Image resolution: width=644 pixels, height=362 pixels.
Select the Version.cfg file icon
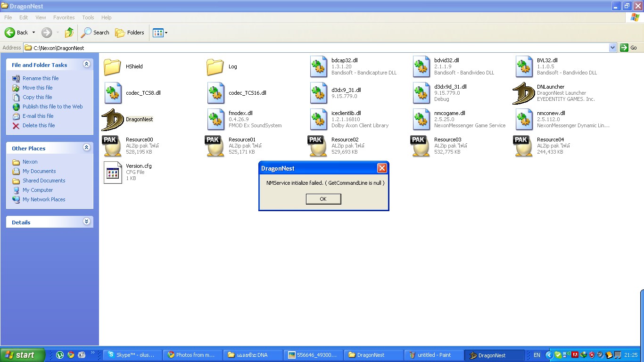coord(112,172)
